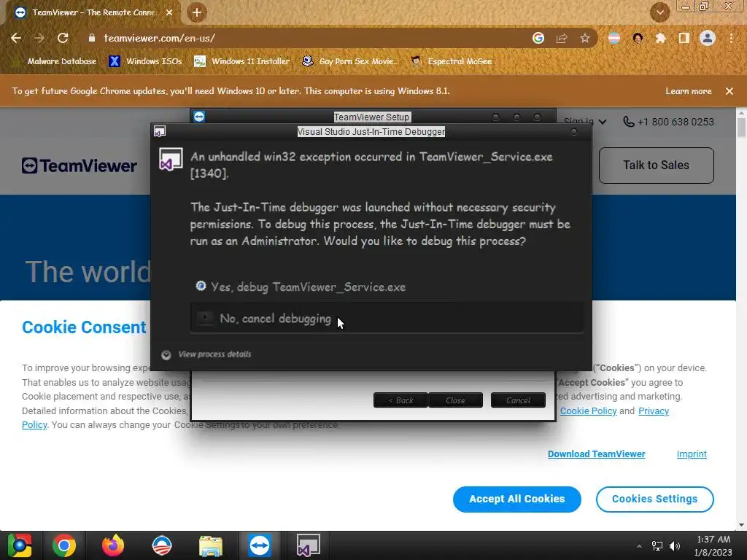Open the Cookie Policy link
This screenshot has height=560, width=747.
tap(588, 411)
